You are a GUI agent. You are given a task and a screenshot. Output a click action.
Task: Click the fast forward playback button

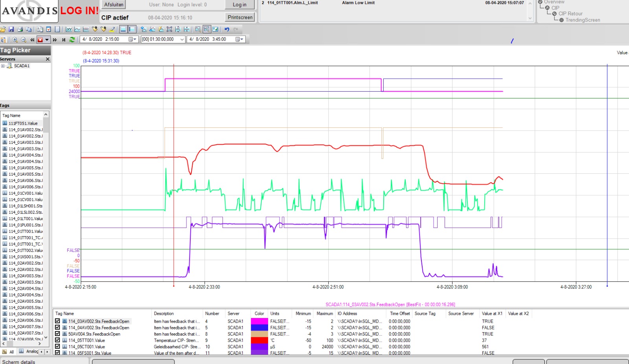(x=55, y=40)
